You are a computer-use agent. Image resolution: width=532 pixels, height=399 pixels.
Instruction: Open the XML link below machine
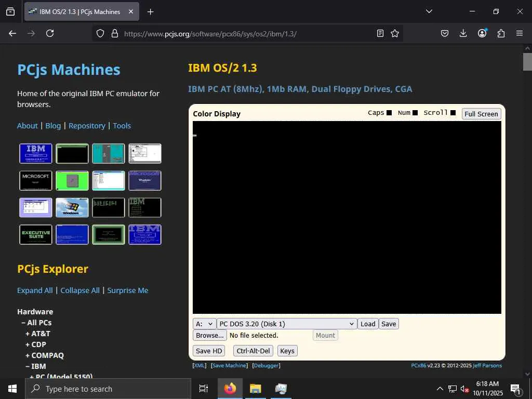(x=199, y=365)
